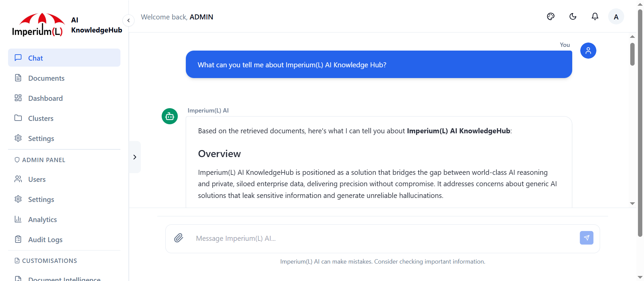Click the Overview heading in the response
This screenshot has width=644, height=281.
(219, 154)
